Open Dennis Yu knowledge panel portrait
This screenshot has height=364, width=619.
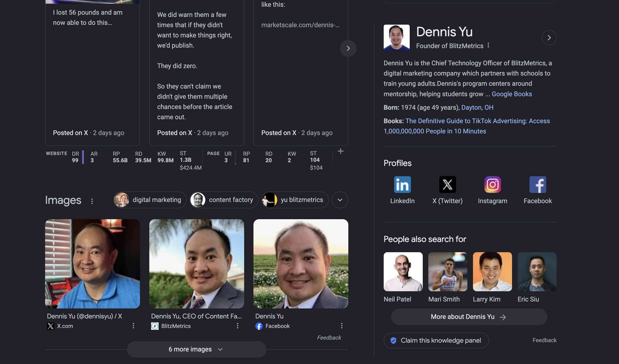point(396,38)
